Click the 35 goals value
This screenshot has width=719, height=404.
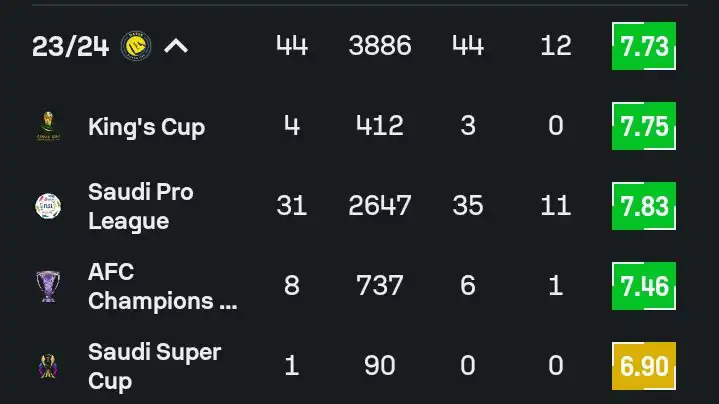point(467,206)
